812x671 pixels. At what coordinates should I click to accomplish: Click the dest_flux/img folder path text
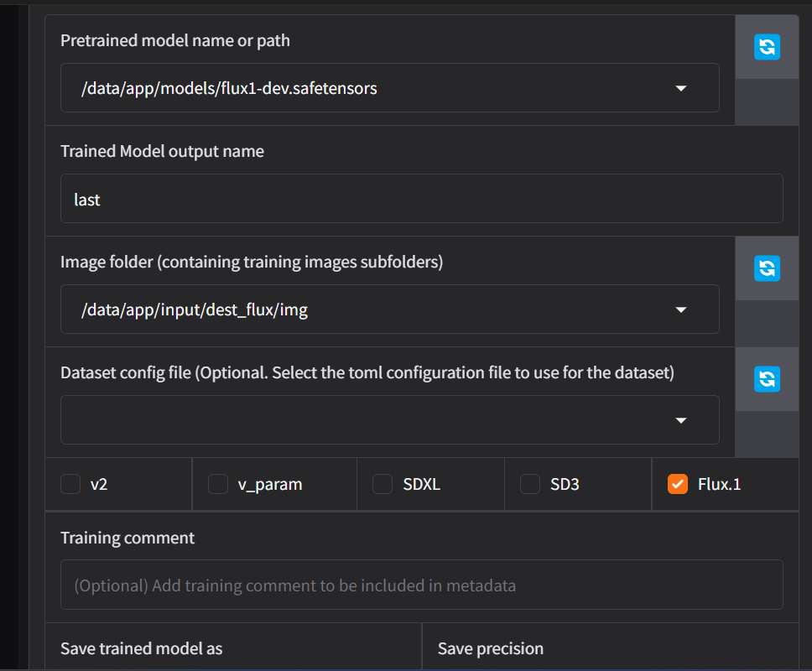point(195,309)
